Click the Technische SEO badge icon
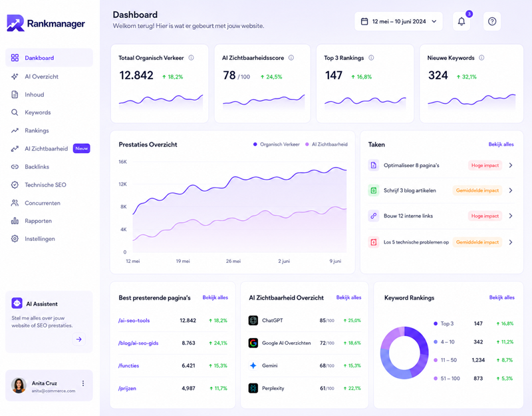 15,185
